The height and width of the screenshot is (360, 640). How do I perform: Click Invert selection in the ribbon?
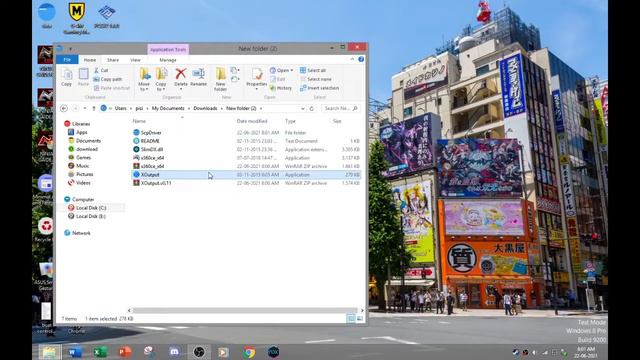(319, 88)
